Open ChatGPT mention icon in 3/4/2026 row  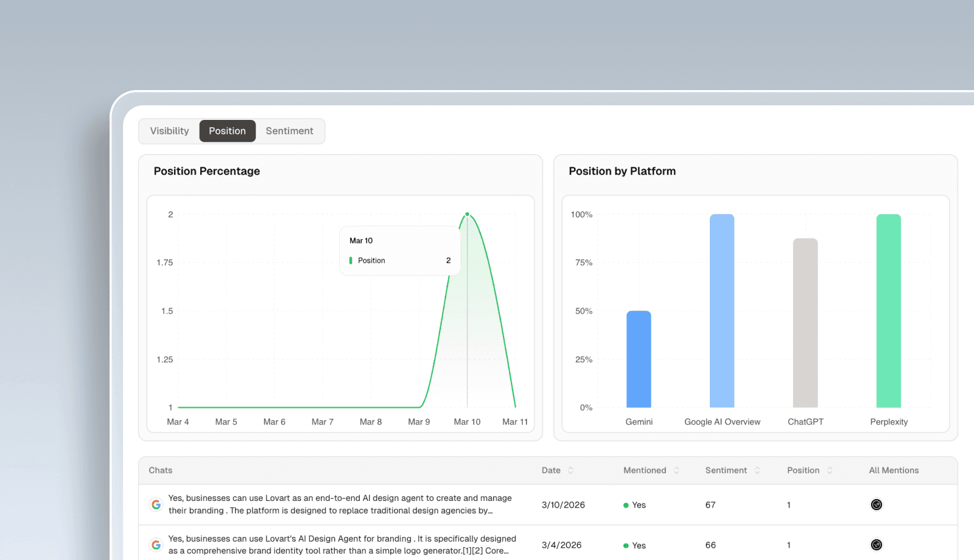tap(876, 545)
